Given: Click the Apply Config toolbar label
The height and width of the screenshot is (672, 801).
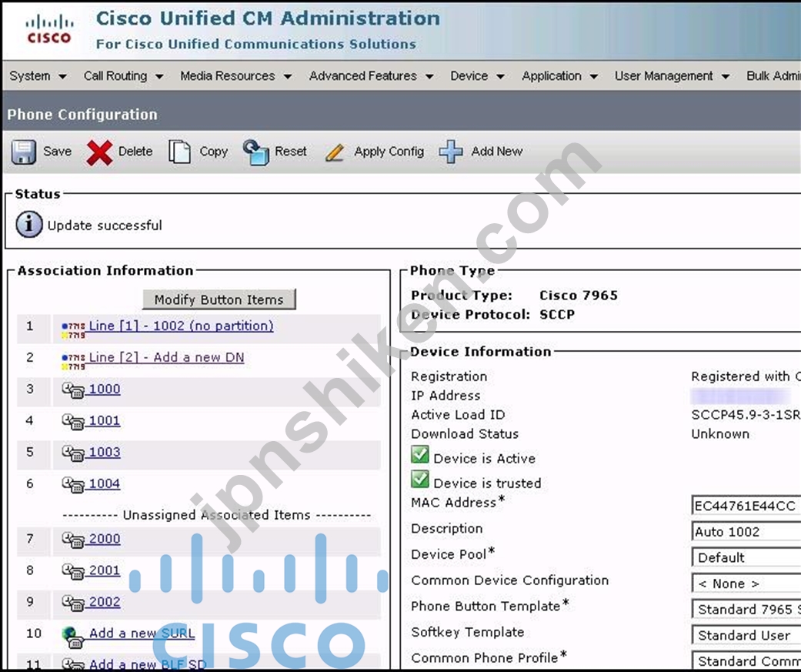Looking at the screenshot, I should pos(389,152).
